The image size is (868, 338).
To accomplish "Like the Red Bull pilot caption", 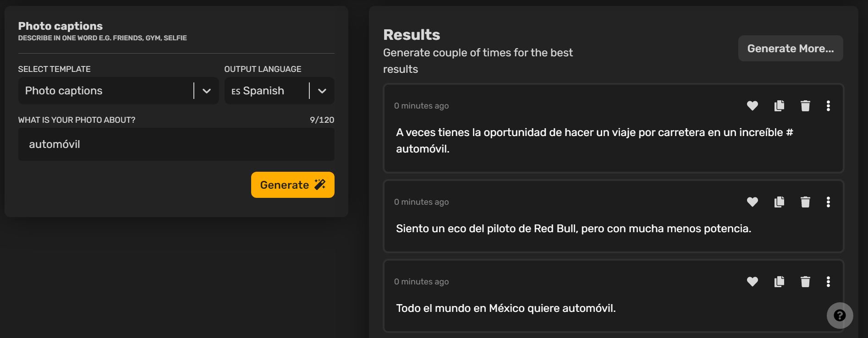I will point(752,202).
